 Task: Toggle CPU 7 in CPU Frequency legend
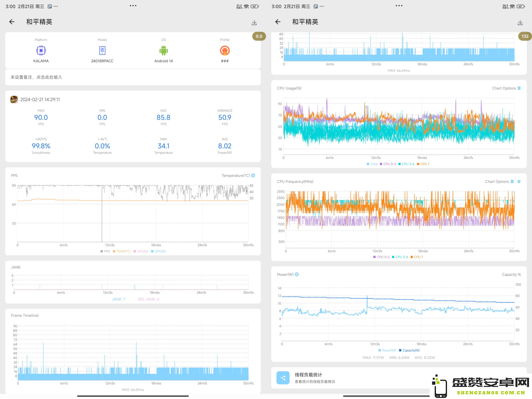tap(417, 257)
